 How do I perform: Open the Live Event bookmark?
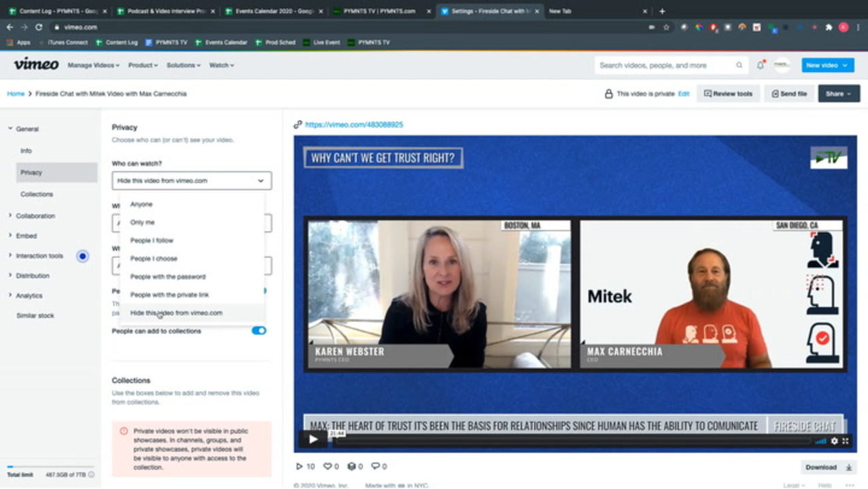pos(321,42)
